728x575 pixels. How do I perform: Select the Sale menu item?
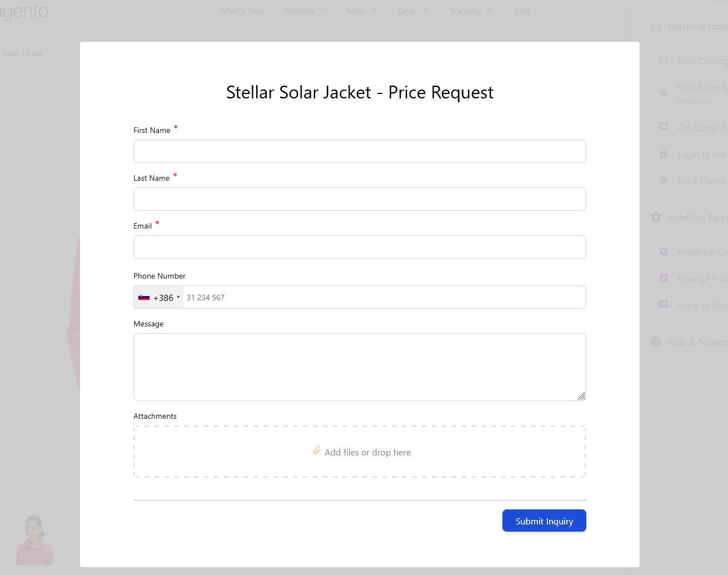point(522,11)
